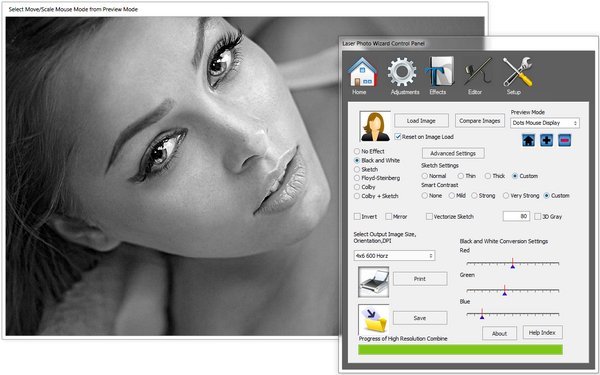Open the Preview Mode dropdown
The image size is (600, 375).
(x=545, y=123)
